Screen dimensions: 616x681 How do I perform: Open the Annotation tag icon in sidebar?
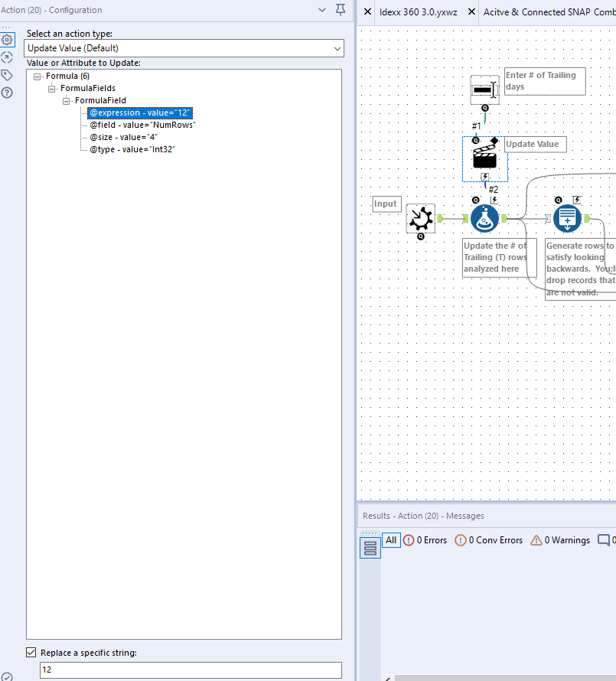coord(7,75)
